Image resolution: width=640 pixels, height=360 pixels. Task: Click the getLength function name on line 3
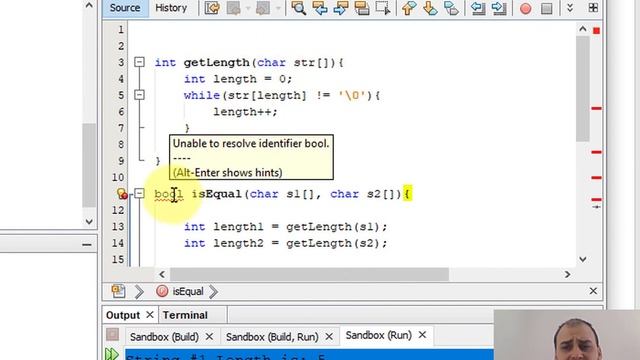coord(216,63)
